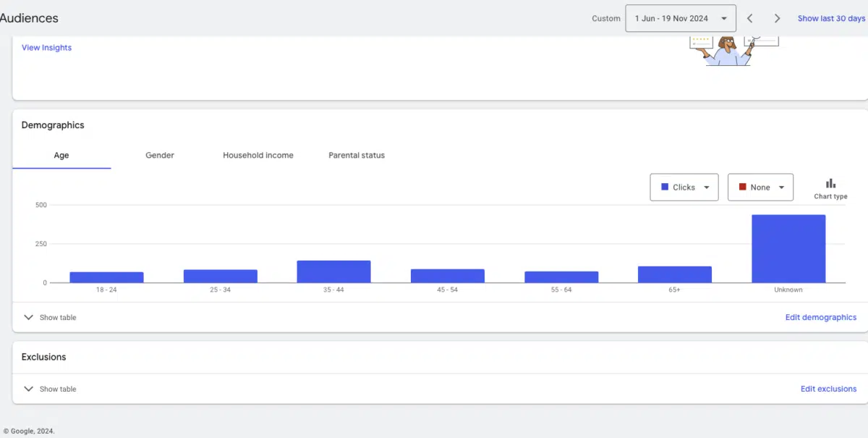
Task: Click the 35 - 44 axis label
Action: (333, 290)
